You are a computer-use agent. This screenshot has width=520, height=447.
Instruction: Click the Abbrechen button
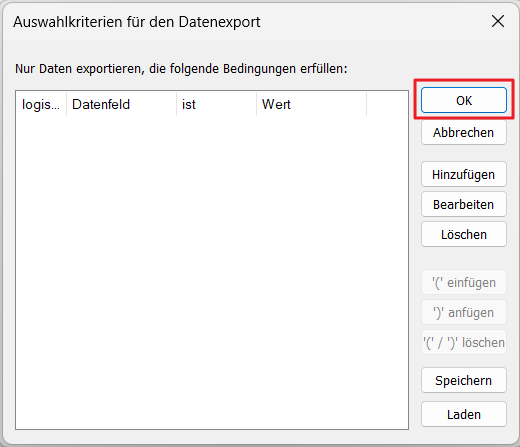click(x=464, y=132)
